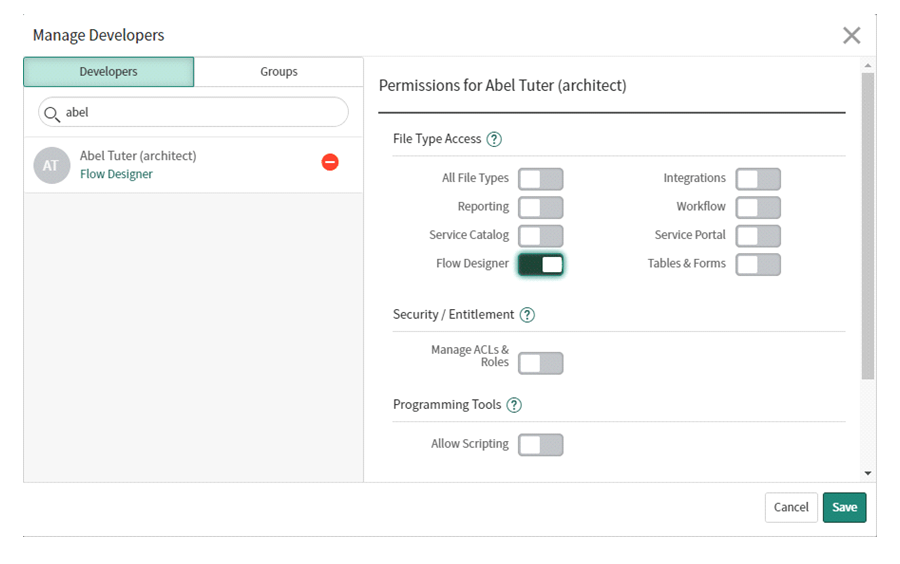Turn off the Flow Designer toggle
900x564 pixels.
pos(540,265)
